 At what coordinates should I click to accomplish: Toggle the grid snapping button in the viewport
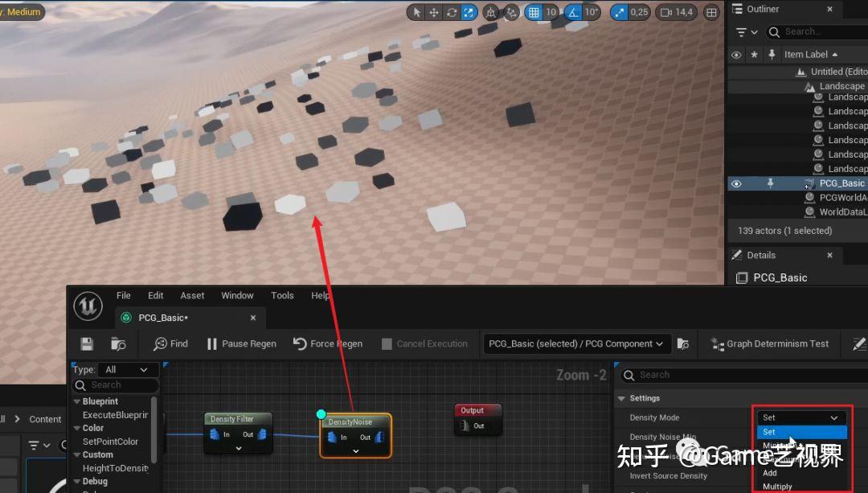coord(532,12)
